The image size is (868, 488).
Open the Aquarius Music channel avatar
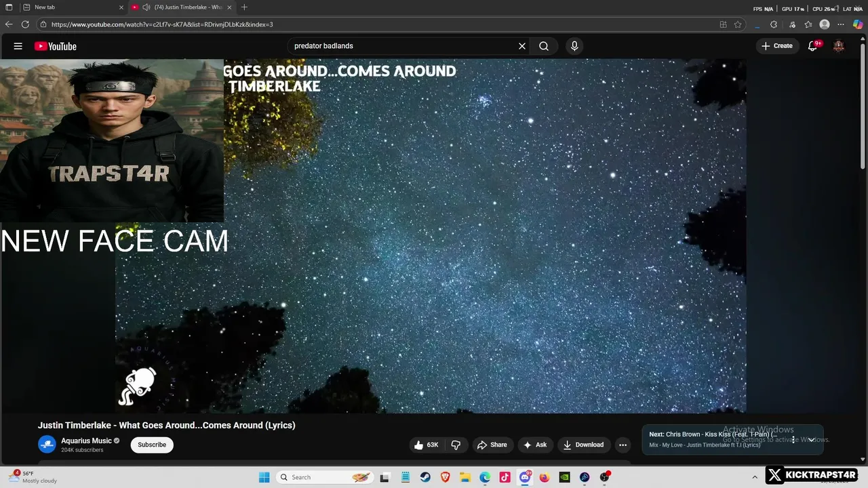click(x=47, y=445)
